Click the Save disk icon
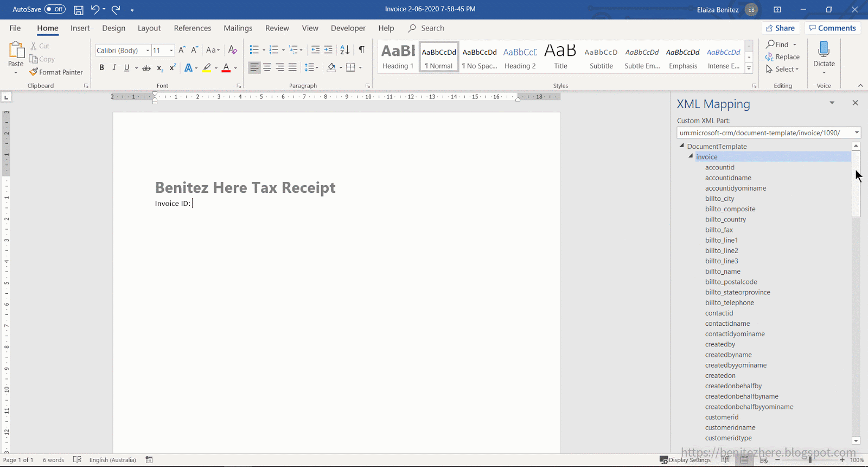Screen dimensions: 868x467 pyautogui.click(x=79, y=10)
